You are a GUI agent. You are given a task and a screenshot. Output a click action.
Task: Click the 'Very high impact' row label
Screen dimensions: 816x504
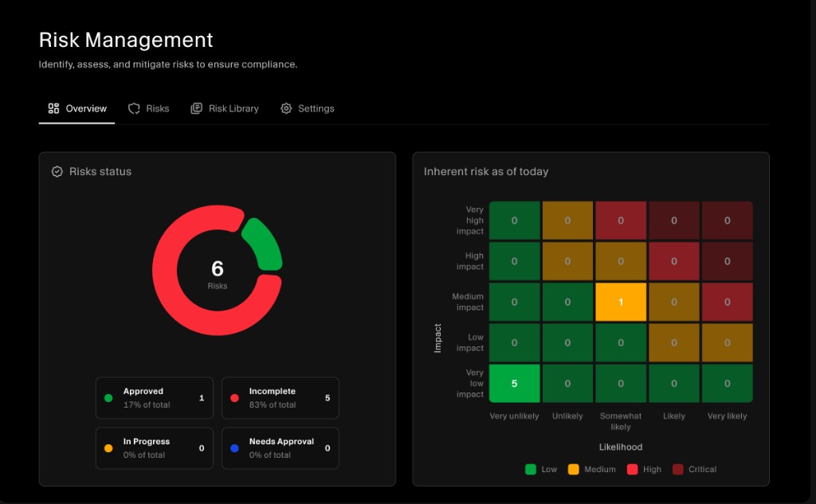(470, 221)
